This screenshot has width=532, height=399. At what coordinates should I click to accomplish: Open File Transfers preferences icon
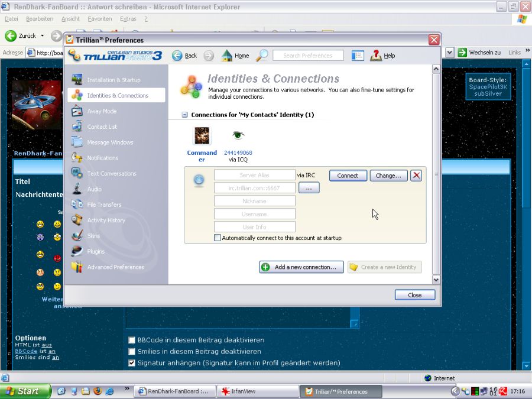tap(77, 205)
